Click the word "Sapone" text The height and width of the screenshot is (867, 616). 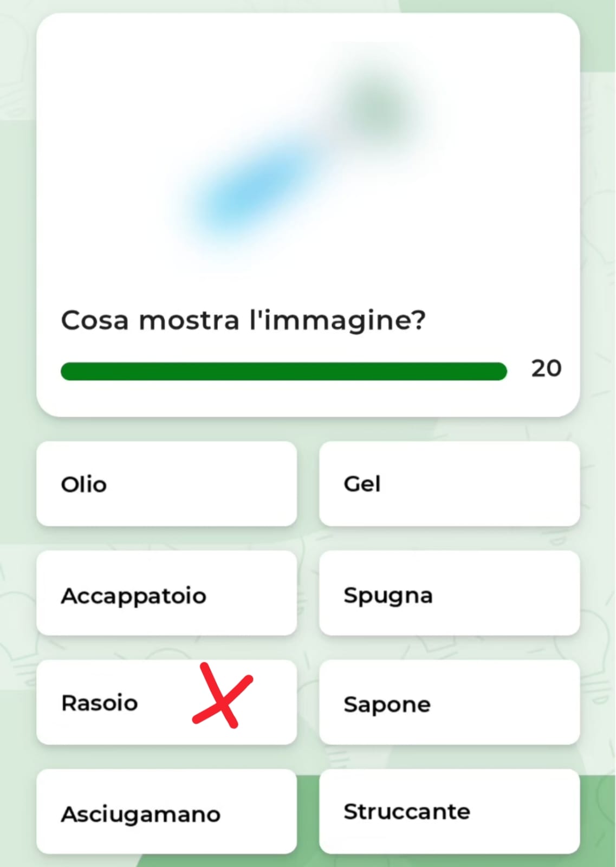(387, 704)
